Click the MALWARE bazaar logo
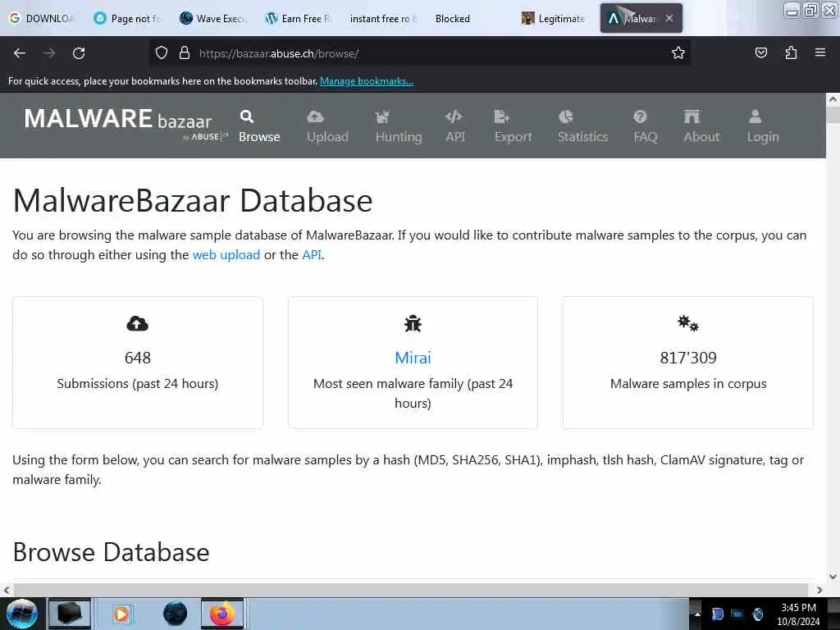 coord(126,124)
